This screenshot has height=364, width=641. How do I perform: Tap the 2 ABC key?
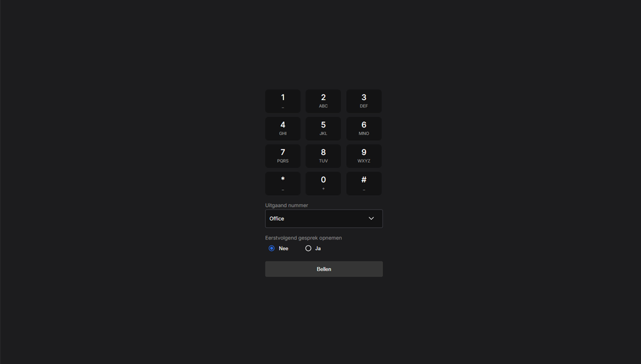(x=323, y=101)
